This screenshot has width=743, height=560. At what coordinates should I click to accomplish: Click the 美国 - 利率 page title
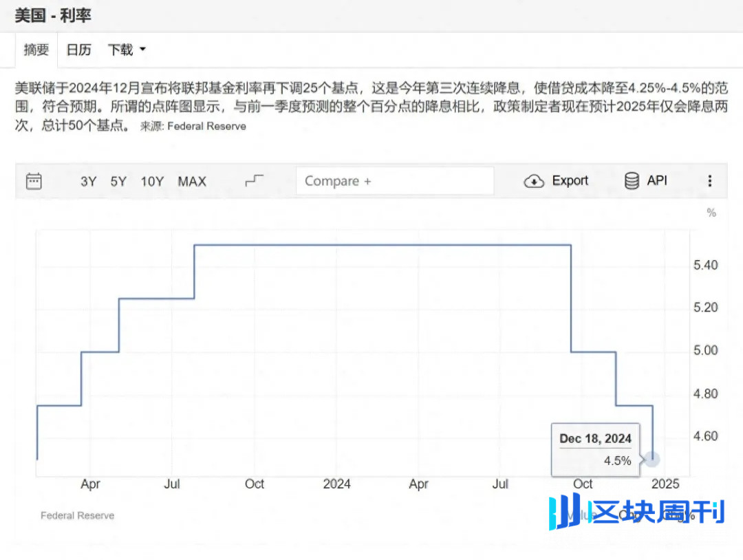[x=53, y=15]
